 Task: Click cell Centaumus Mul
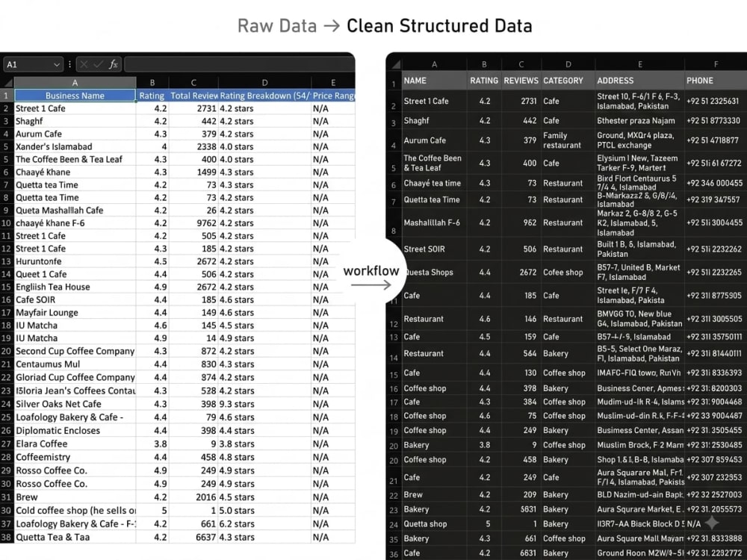click(75, 364)
